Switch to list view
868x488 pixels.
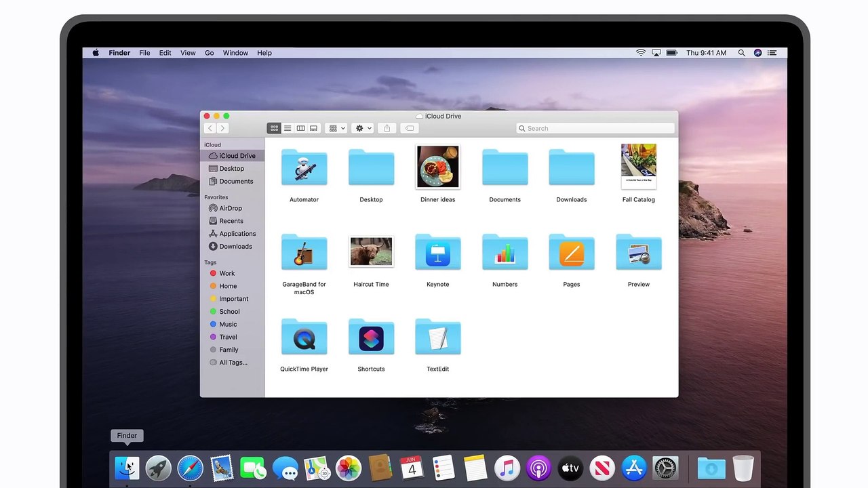click(288, 128)
